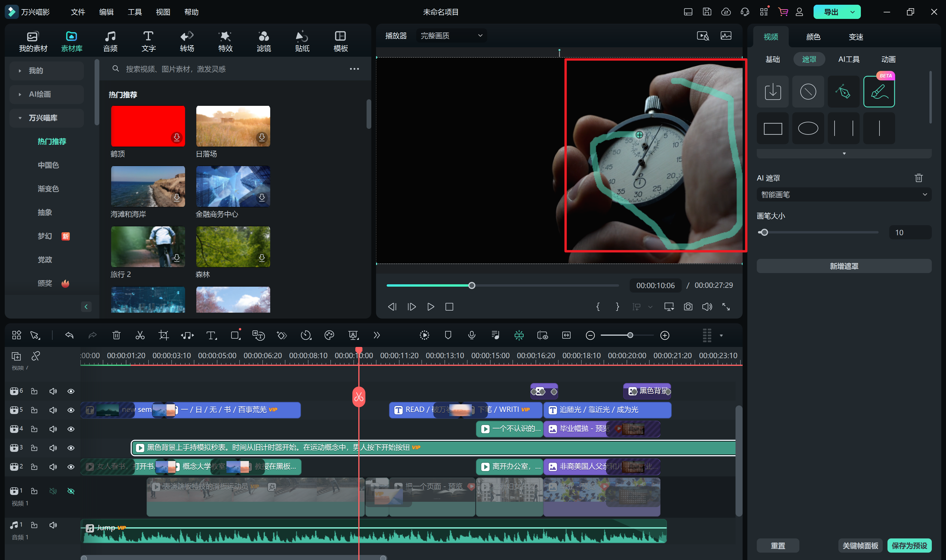946x560 pixels.
Task: Click the Add Mask button
Action: 844,266
